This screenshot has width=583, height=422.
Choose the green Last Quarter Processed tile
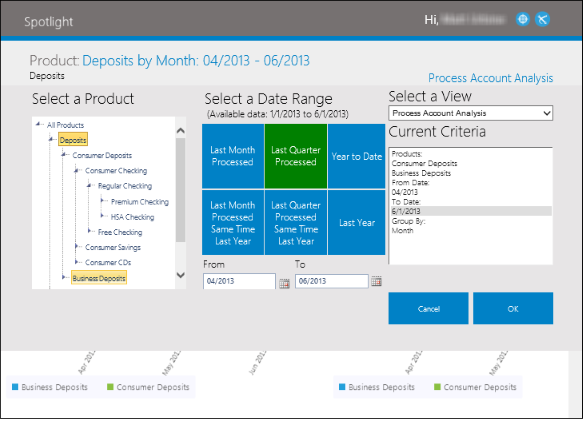(296, 156)
